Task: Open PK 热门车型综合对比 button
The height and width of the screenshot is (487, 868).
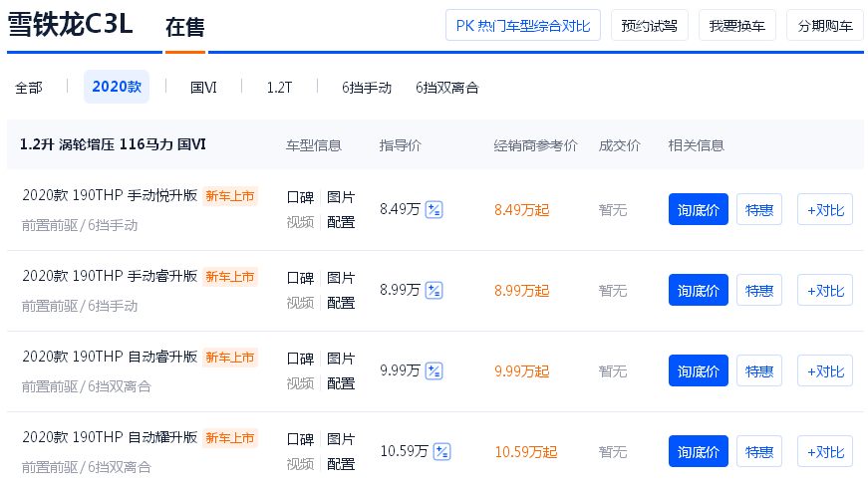Action: tap(523, 26)
